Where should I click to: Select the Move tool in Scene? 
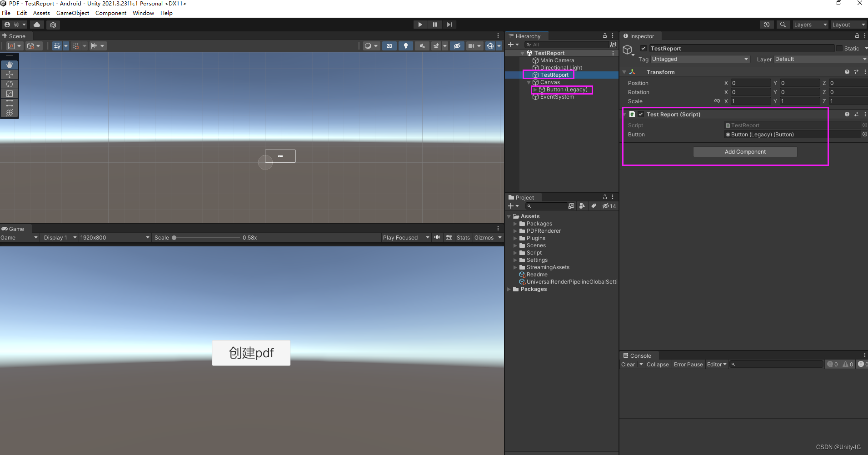tap(10, 75)
